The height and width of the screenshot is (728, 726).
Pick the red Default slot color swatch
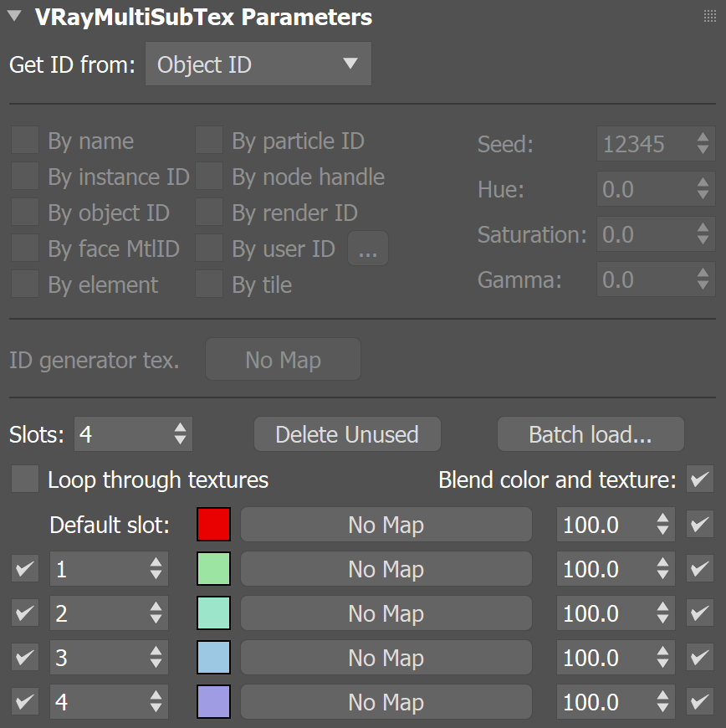pyautogui.click(x=213, y=525)
